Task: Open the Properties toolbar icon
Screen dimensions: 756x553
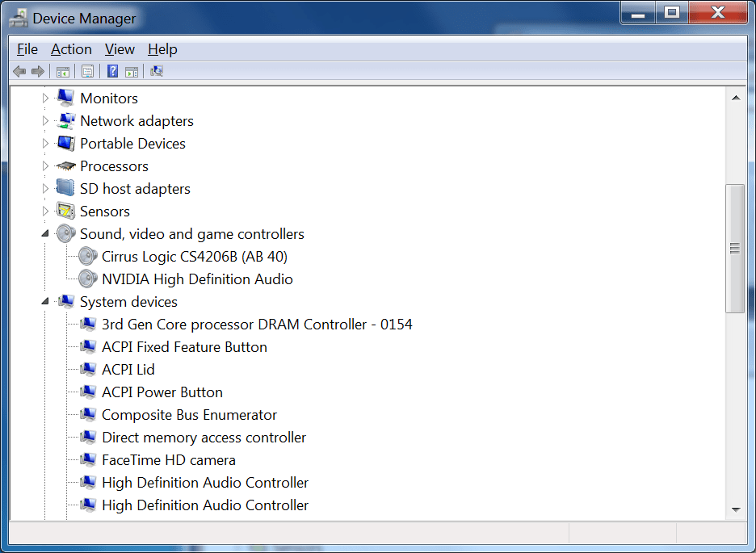Action: point(87,71)
